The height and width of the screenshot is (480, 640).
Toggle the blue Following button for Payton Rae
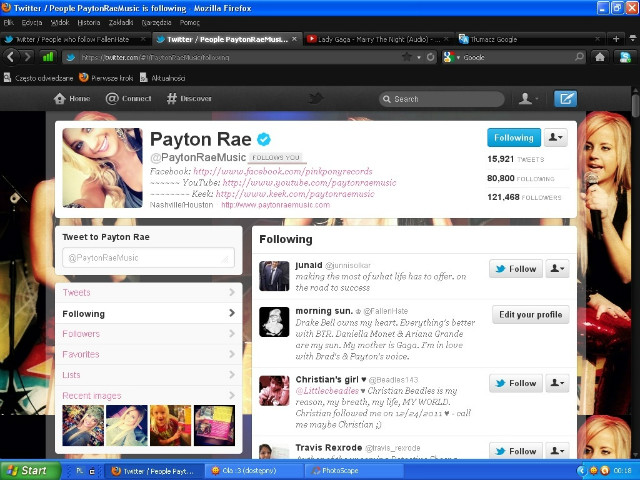514,138
